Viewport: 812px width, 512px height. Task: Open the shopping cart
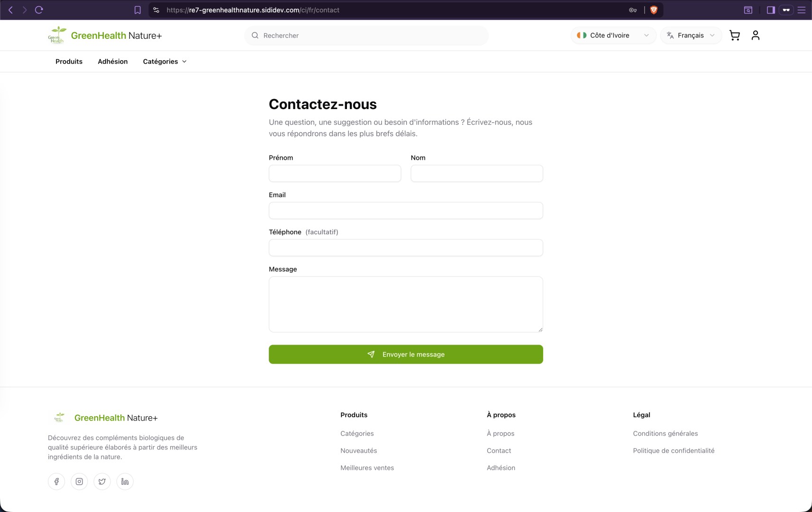[734, 36]
